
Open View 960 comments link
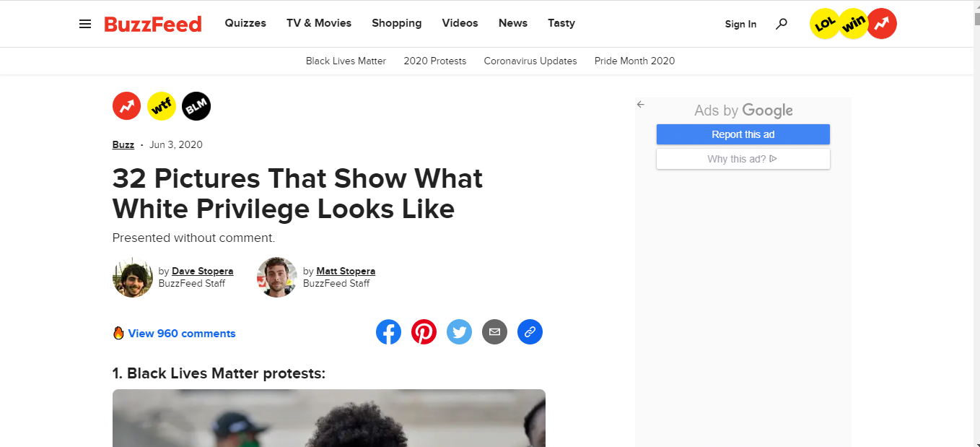click(181, 334)
